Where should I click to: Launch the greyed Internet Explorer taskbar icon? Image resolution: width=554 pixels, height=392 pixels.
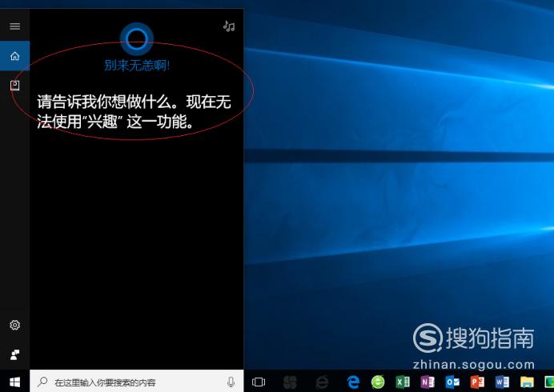pyautogui.click(x=322, y=382)
